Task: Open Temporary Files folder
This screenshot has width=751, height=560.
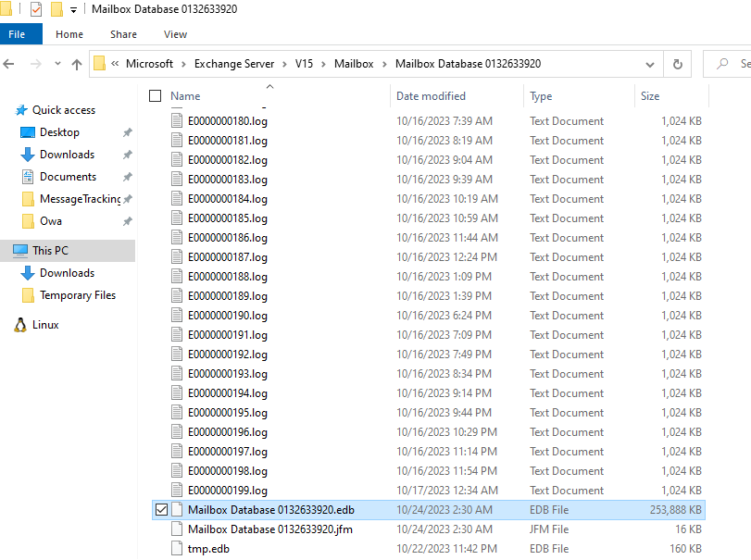Action: pos(78,295)
